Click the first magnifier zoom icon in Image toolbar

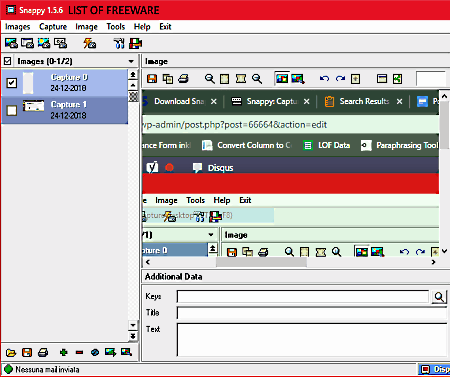[209, 79]
